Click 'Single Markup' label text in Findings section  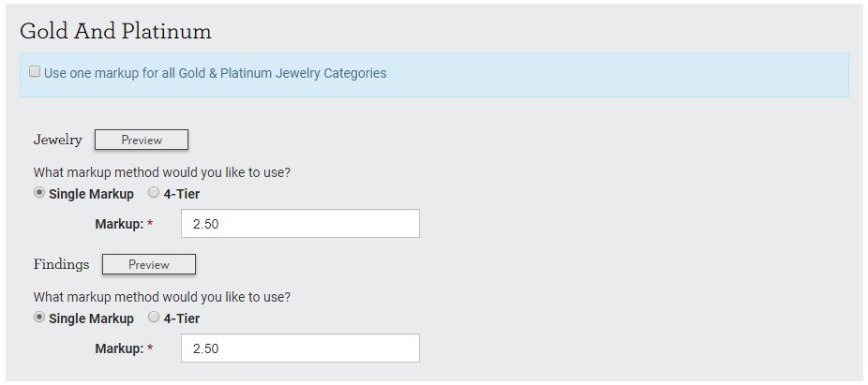point(91,318)
